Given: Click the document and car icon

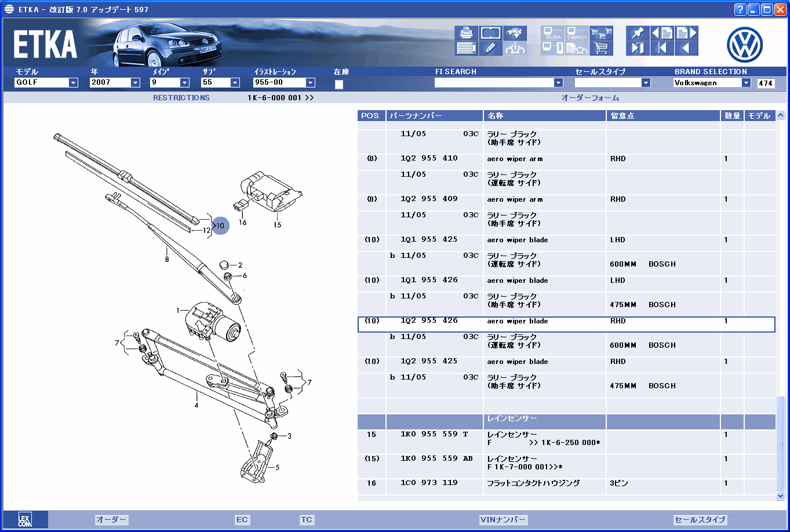Looking at the screenshot, I should [x=577, y=48].
